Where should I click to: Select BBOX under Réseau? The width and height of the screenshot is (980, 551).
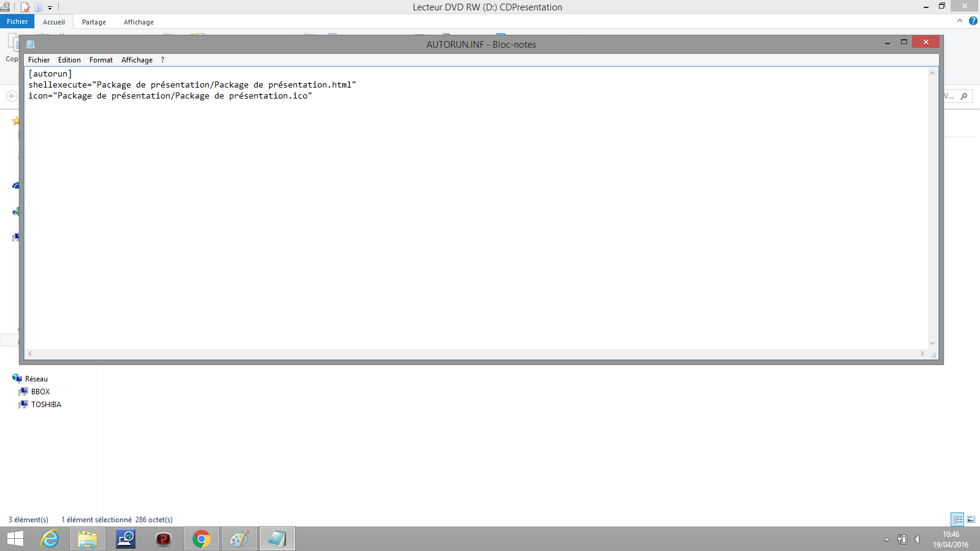40,392
